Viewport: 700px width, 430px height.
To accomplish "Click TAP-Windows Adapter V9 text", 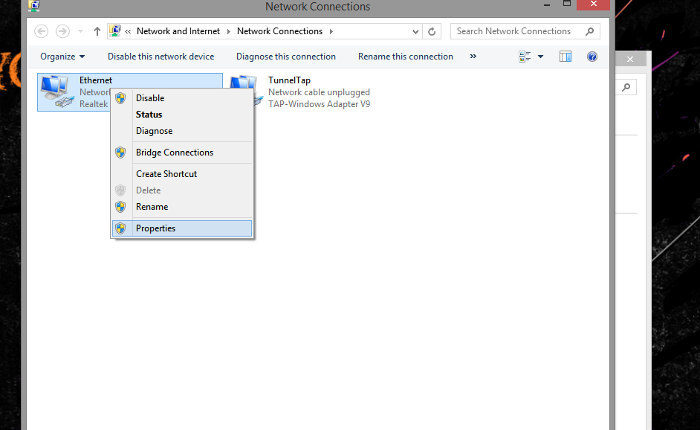I will [x=319, y=104].
